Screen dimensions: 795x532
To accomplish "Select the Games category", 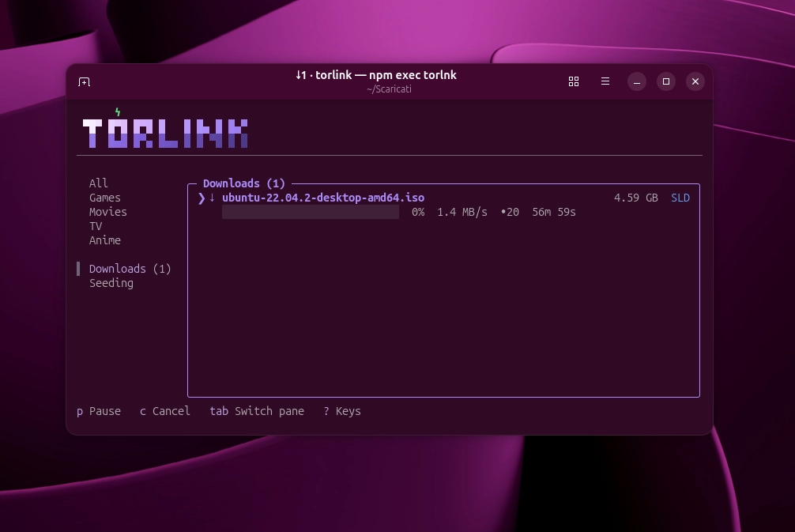I will click(x=105, y=198).
